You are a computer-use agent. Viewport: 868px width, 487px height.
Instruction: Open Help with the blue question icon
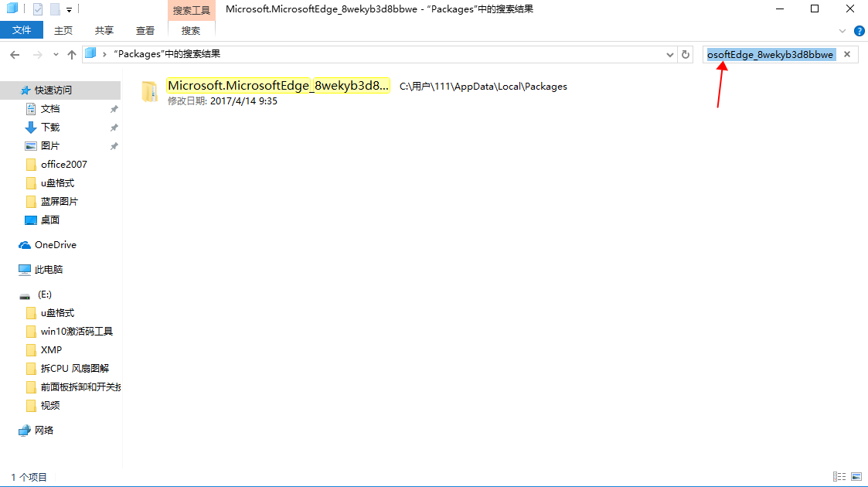click(859, 31)
